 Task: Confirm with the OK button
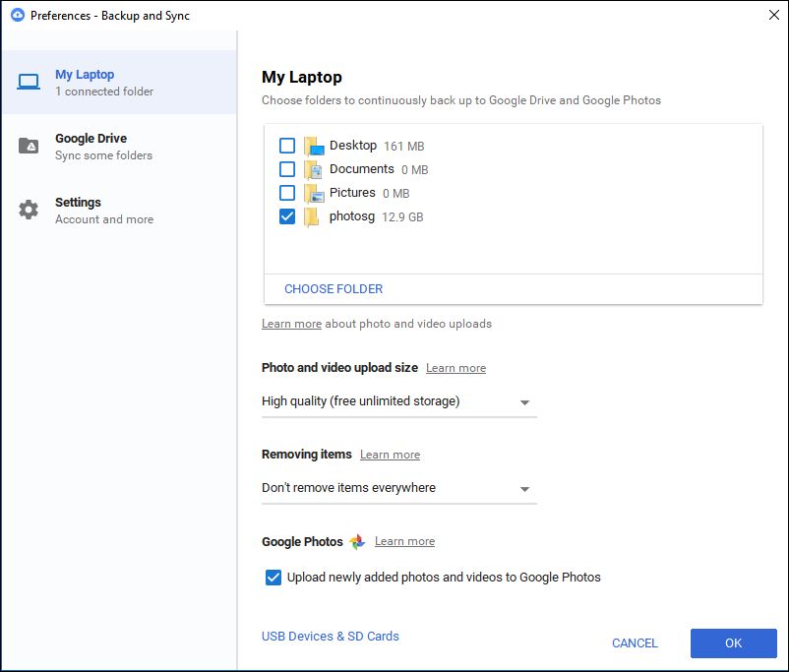tap(734, 643)
